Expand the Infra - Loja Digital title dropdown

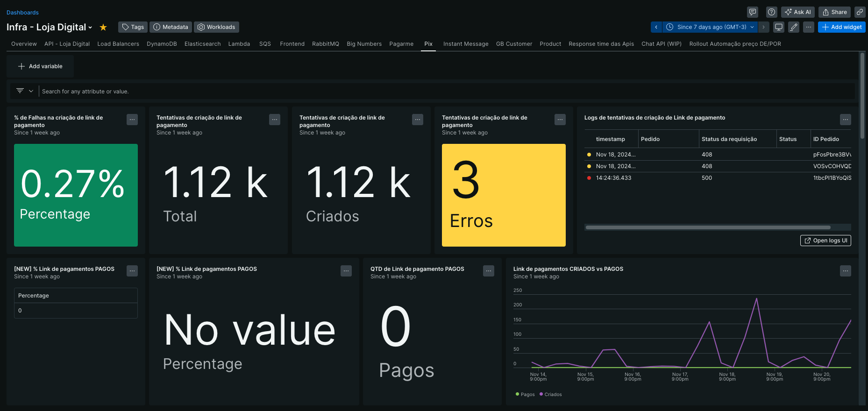click(x=90, y=28)
